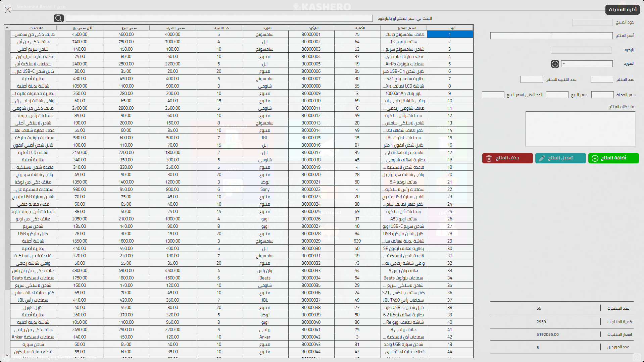Click the supplier (المورد) column header

tap(265, 28)
